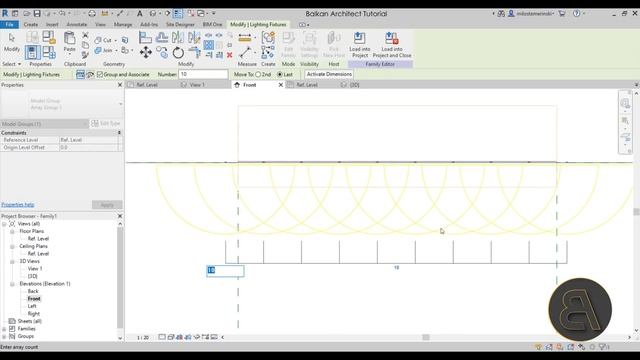Toggle select pinned elements in status bar
Viewport: 640px width, 360px height.
point(560,347)
